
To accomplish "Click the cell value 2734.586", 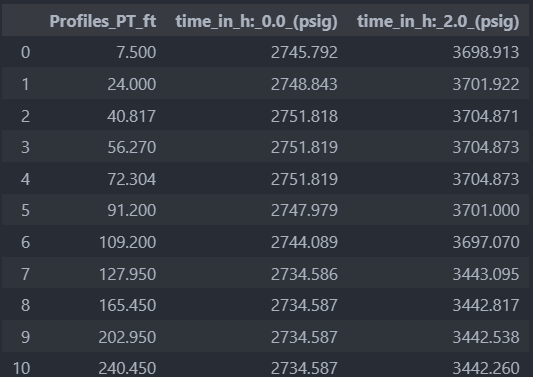I will (x=304, y=274).
